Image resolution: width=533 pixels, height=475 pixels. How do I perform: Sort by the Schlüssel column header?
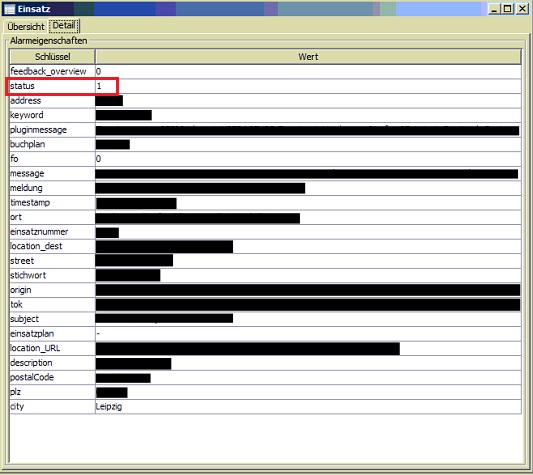tap(52, 56)
